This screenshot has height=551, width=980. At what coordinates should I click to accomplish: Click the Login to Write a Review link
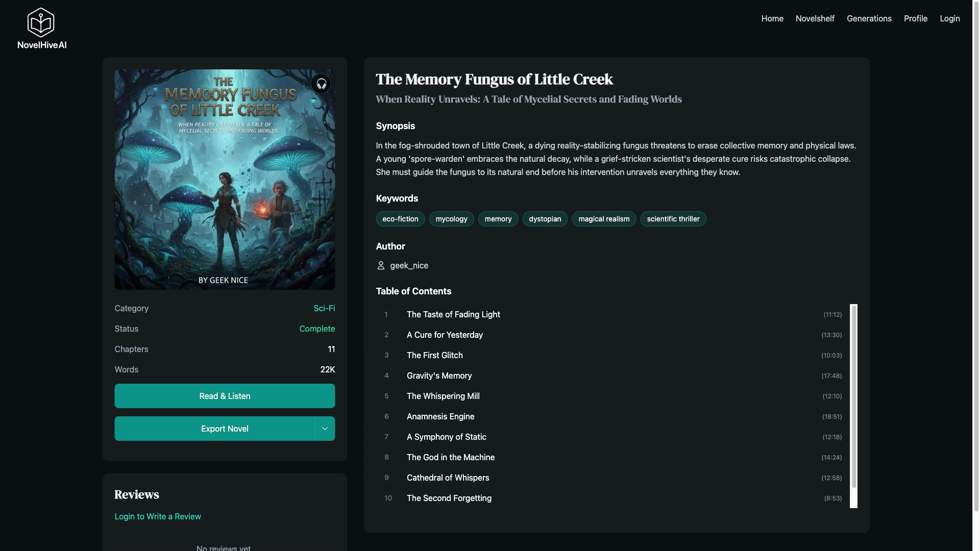[158, 516]
